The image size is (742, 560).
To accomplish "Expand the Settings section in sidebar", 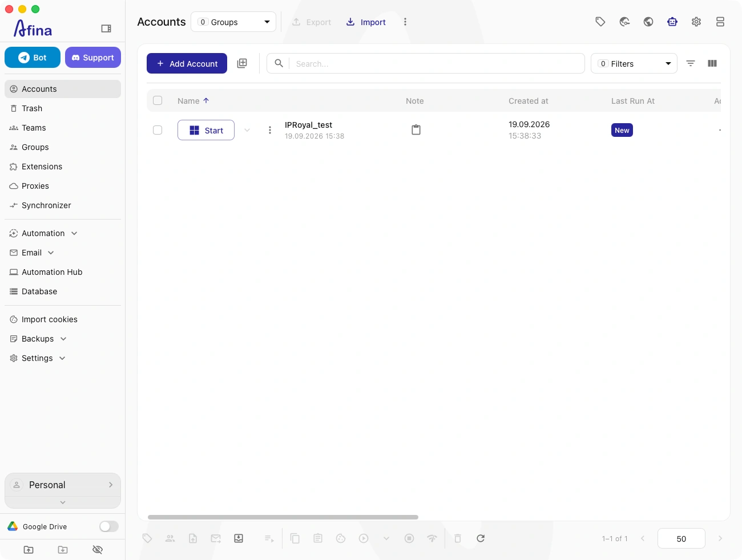I will tap(63, 358).
